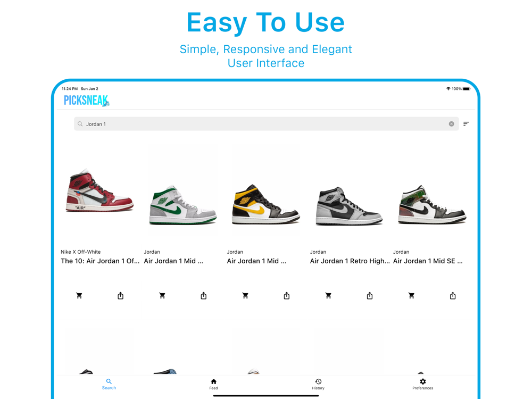Add Off-White Air Jordan 1 to cart

point(79,295)
